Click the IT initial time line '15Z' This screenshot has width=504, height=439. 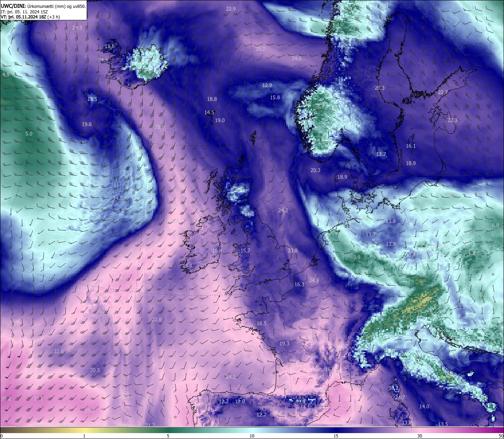(x=44, y=12)
